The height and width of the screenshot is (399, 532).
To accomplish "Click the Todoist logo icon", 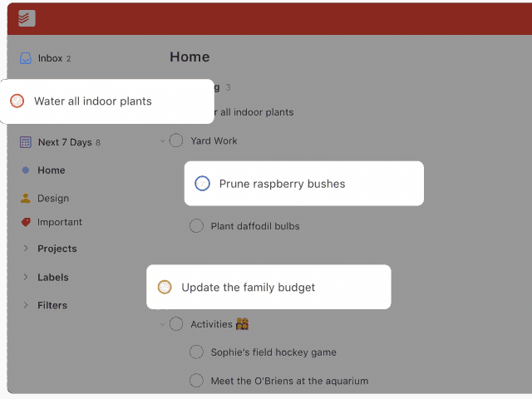I will point(27,18).
